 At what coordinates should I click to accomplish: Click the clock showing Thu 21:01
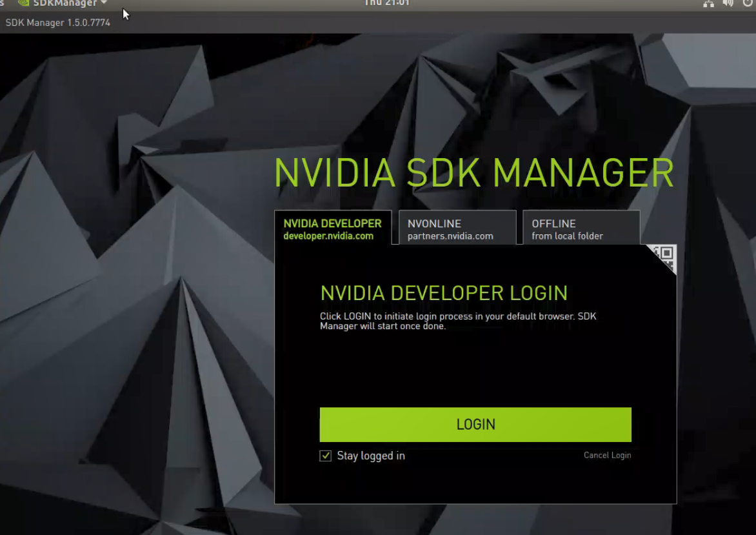coord(386,3)
